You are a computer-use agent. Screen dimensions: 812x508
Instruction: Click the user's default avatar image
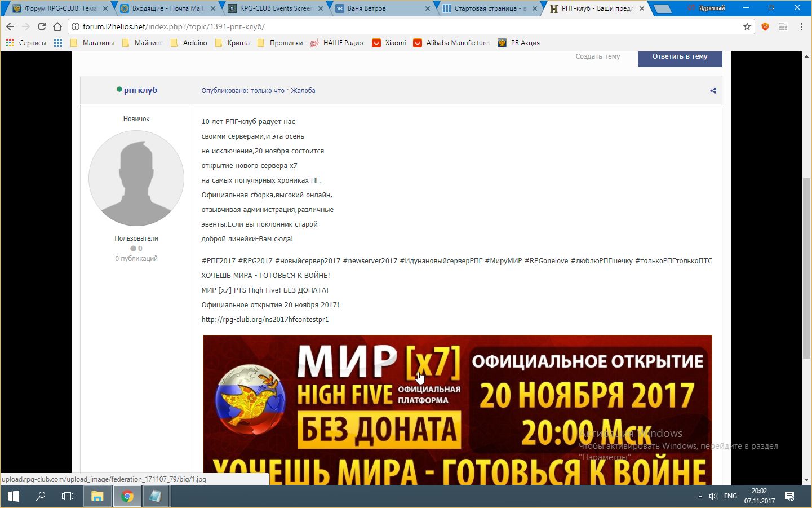tap(136, 178)
